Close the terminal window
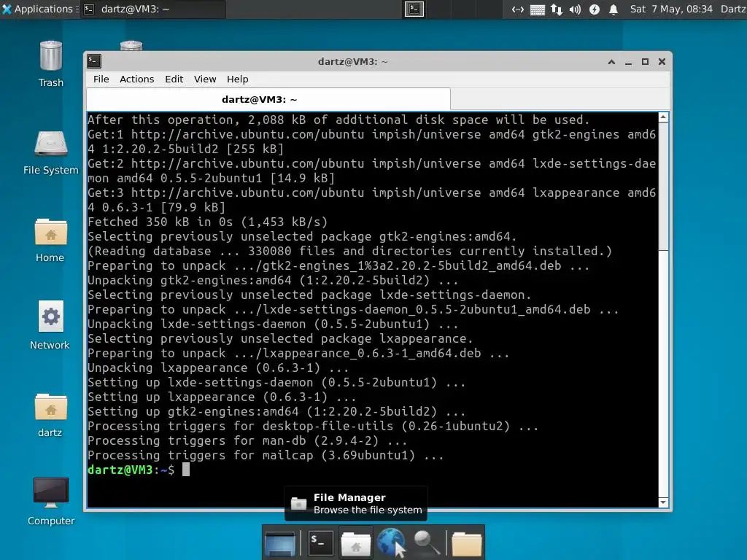 662,62
